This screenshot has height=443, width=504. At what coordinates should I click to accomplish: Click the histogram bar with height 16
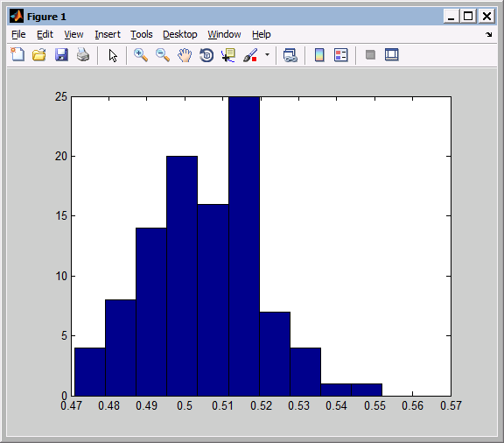213,300
